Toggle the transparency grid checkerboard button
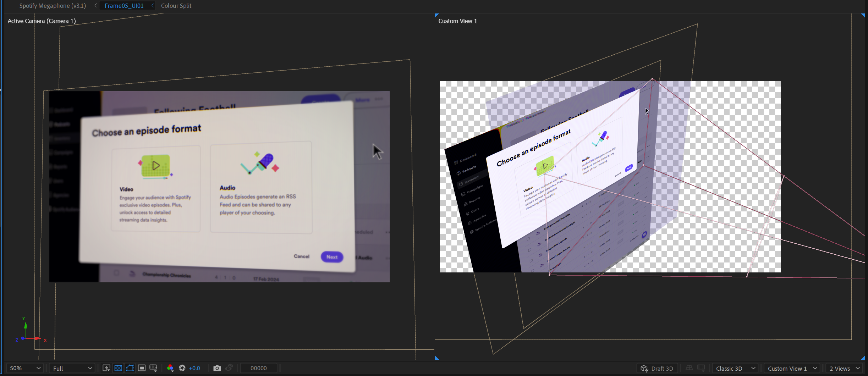This screenshot has width=868, height=376. [x=118, y=368]
